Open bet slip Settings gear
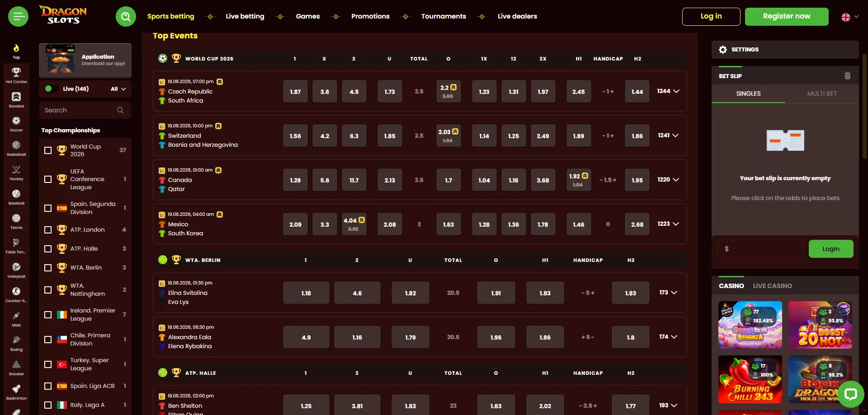Image resolution: width=868 pixels, height=415 pixels. click(723, 50)
